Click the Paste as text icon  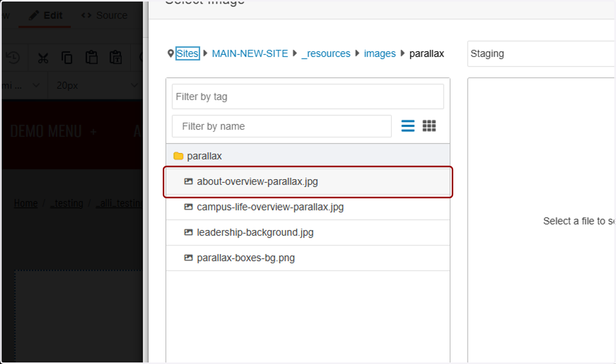115,58
